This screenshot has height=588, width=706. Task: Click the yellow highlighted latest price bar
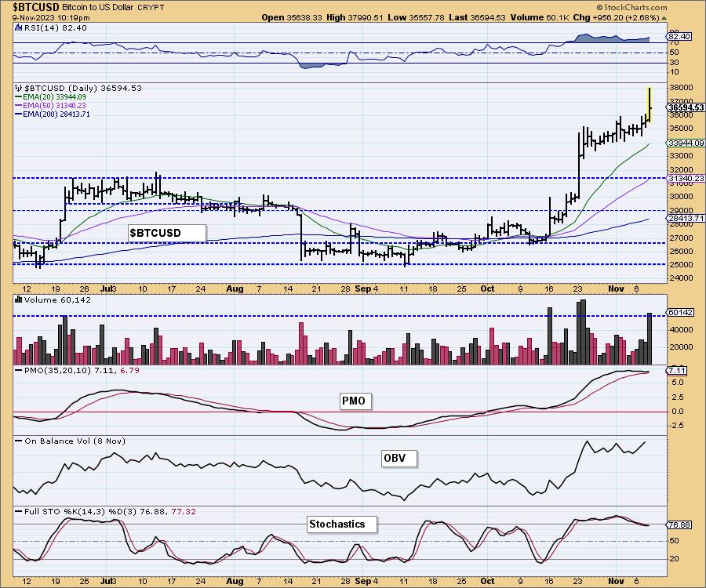[x=650, y=104]
